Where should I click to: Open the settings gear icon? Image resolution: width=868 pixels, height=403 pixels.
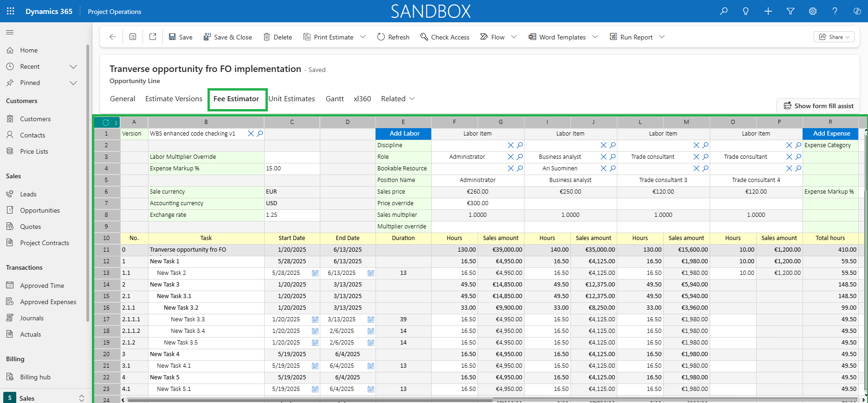point(813,11)
